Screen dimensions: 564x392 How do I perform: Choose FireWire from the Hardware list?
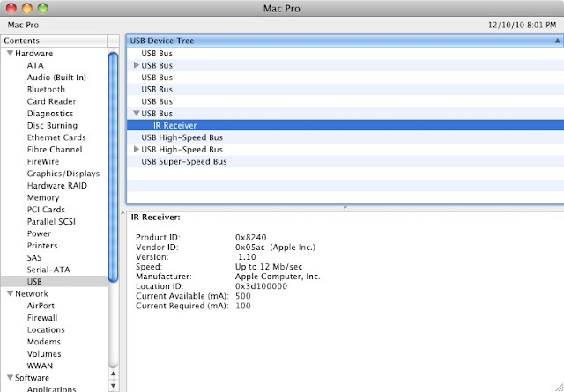[x=44, y=161]
